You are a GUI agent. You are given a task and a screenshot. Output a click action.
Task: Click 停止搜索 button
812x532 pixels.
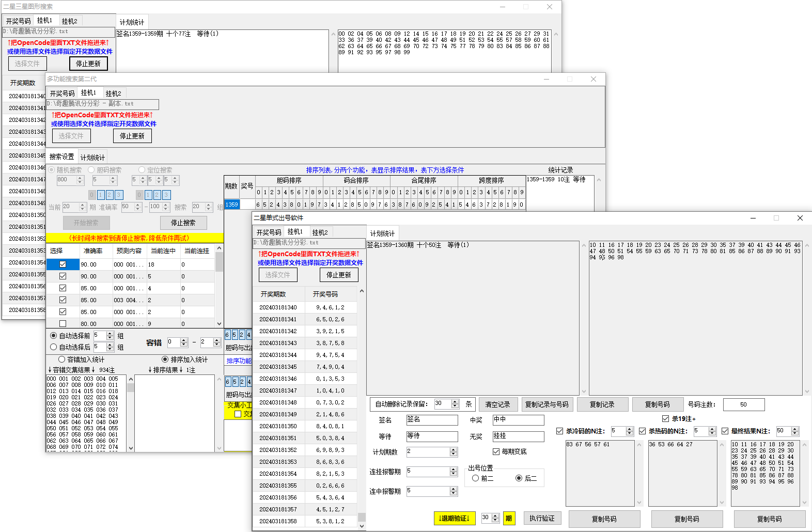pos(183,223)
